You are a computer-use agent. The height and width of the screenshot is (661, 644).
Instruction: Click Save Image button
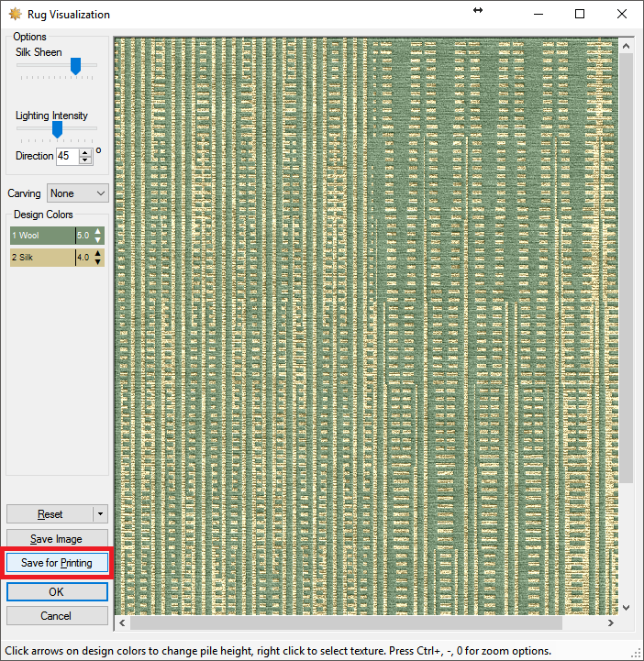(x=57, y=539)
